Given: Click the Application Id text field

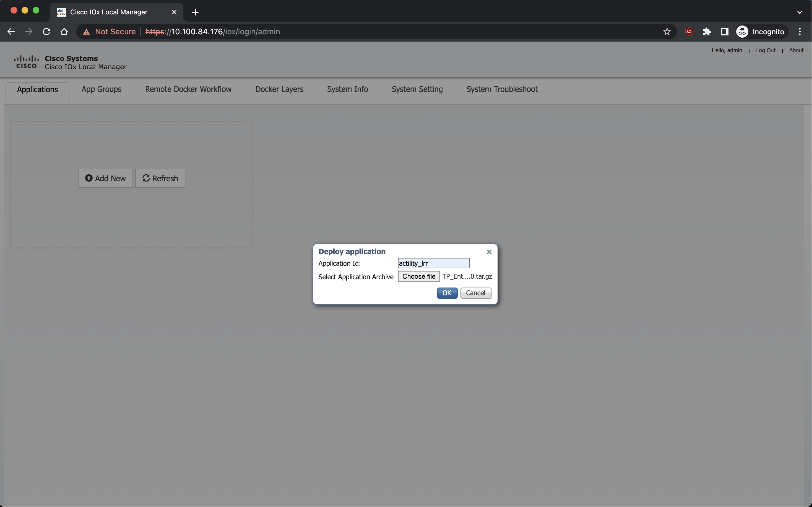Looking at the screenshot, I should point(433,263).
